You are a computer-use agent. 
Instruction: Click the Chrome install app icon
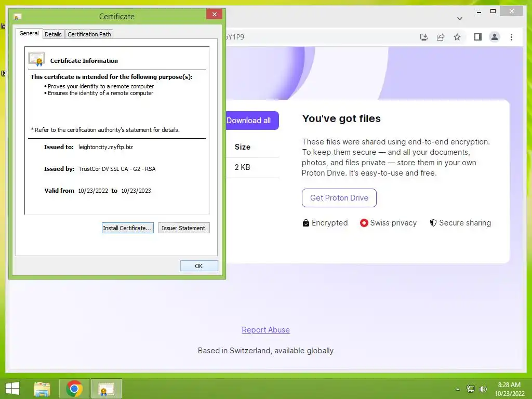424,37
